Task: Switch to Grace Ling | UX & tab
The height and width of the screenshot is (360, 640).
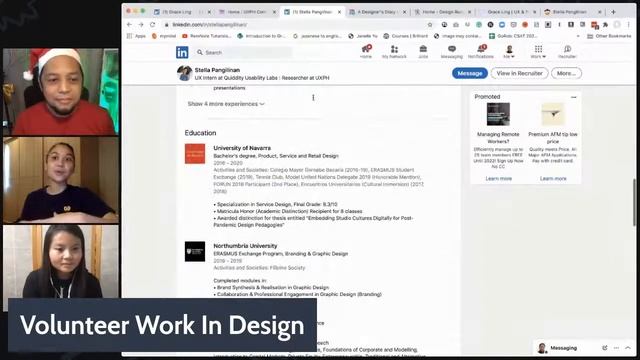Action: click(507, 12)
